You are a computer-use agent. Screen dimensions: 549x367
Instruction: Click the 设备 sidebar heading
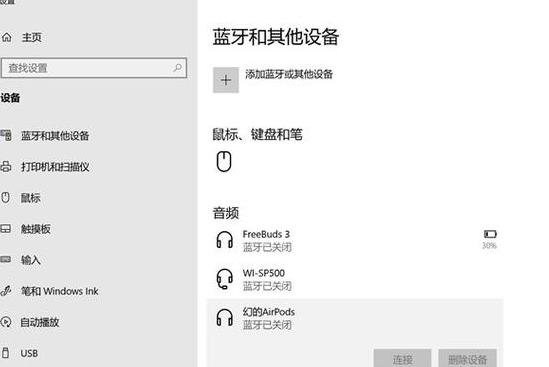pyautogui.click(x=10, y=98)
